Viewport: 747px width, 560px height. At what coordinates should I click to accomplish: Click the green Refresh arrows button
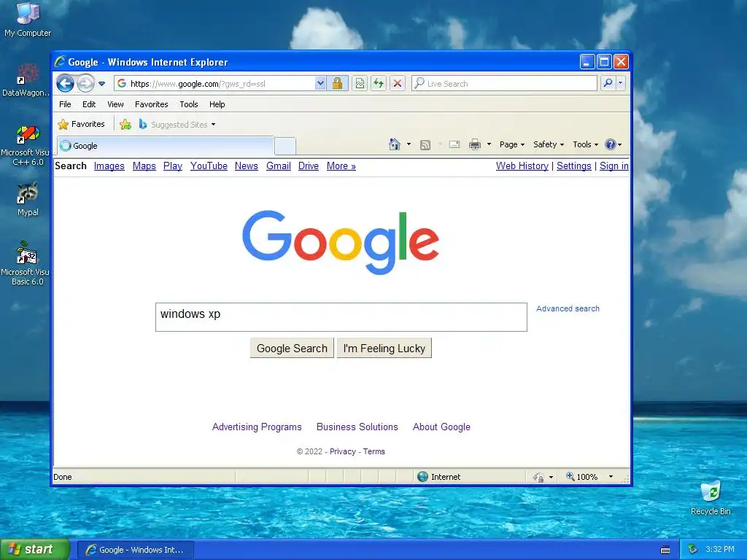click(379, 83)
